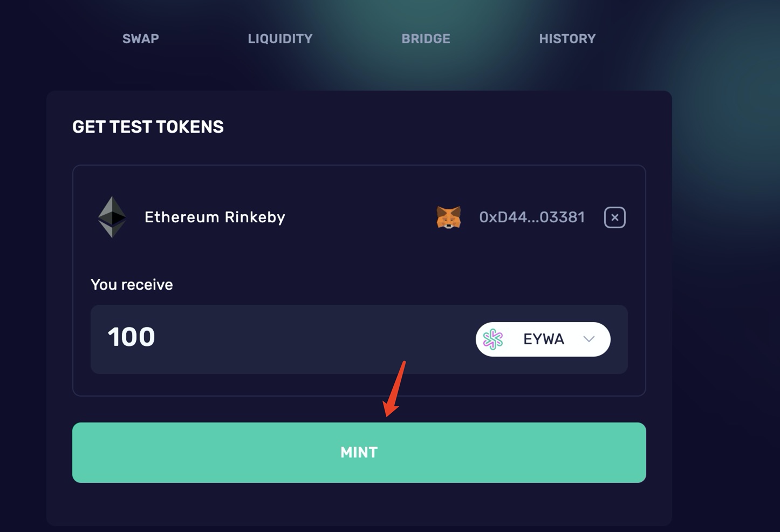
Task: View the HISTORY tab
Action: [x=567, y=39]
